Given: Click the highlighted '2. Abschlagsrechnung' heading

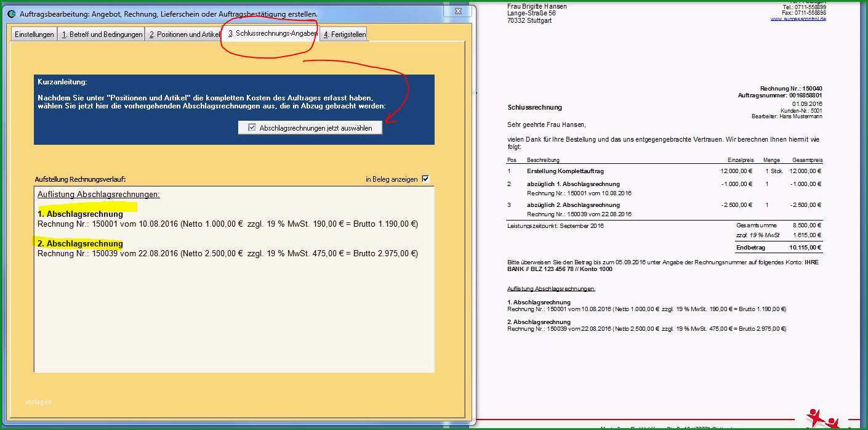Looking at the screenshot, I should (x=80, y=243).
